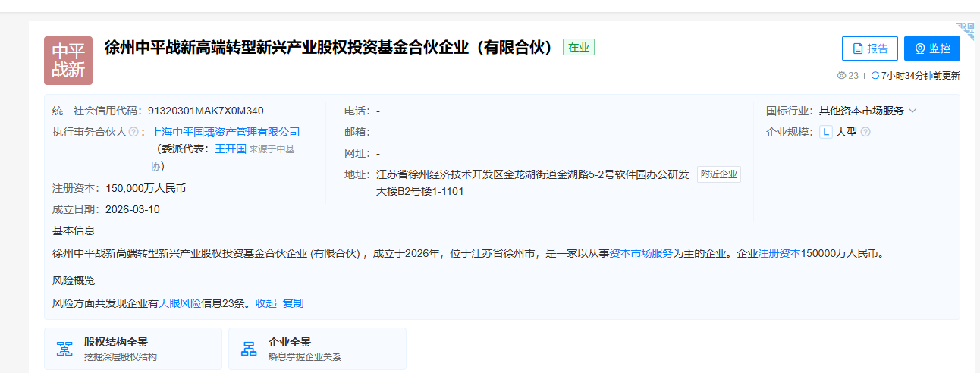This screenshot has height=373, width=980.
Task: Open the QR code icon at top-right corner
Action: click(x=965, y=30)
